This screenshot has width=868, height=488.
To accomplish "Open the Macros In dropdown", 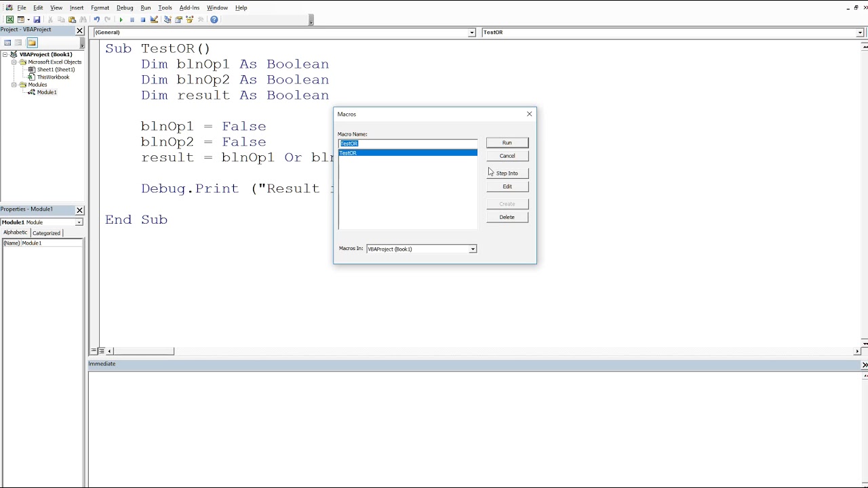I will click(473, 249).
